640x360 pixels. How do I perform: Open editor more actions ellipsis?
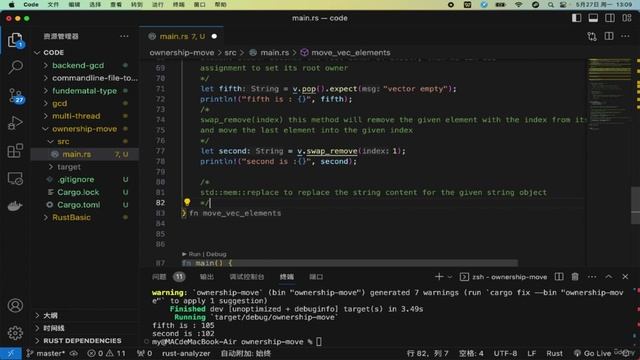(625, 36)
